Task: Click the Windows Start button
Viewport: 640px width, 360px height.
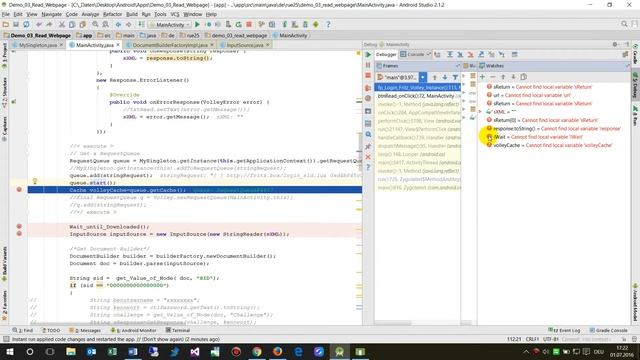Action: click(x=9, y=351)
